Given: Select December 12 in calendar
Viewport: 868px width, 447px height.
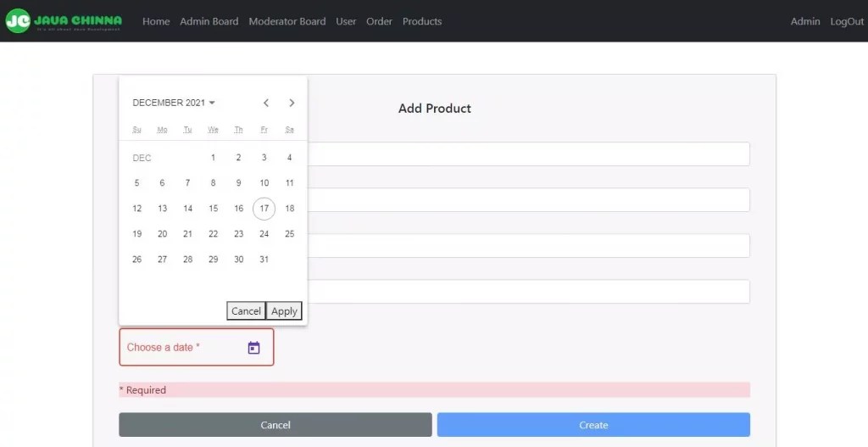Looking at the screenshot, I should [136, 209].
